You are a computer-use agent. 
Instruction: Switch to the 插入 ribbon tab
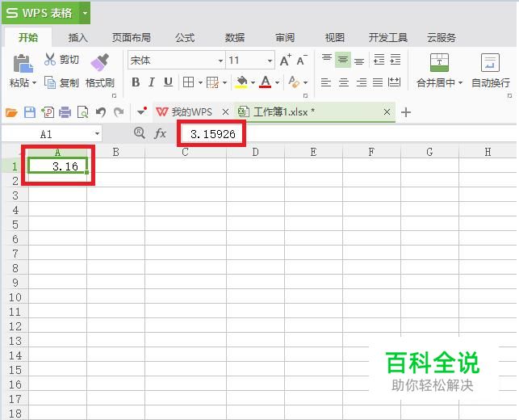78,37
